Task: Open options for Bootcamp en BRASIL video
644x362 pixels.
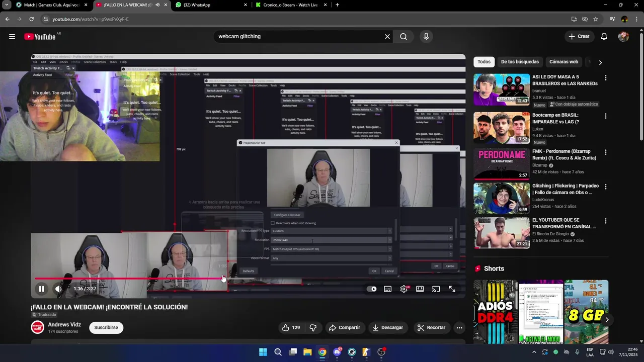Action: point(606,116)
